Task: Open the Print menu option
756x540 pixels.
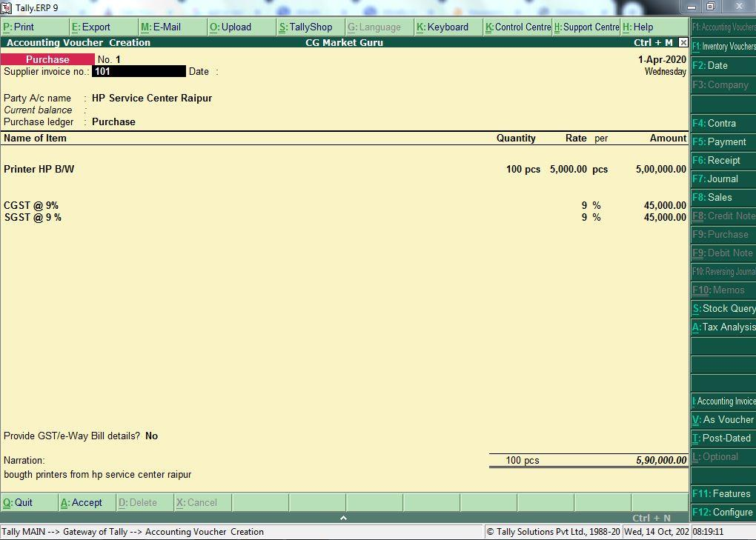Action: coord(19,27)
